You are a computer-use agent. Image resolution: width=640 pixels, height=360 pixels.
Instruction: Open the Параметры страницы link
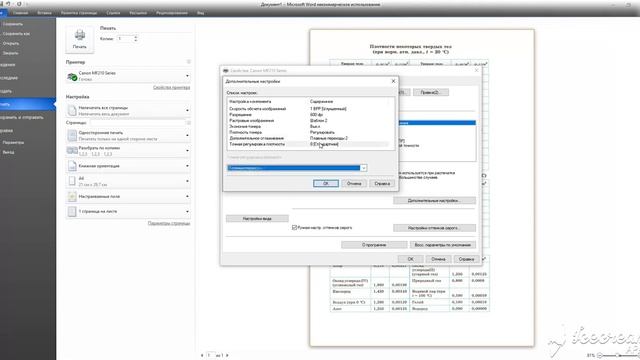point(169,223)
